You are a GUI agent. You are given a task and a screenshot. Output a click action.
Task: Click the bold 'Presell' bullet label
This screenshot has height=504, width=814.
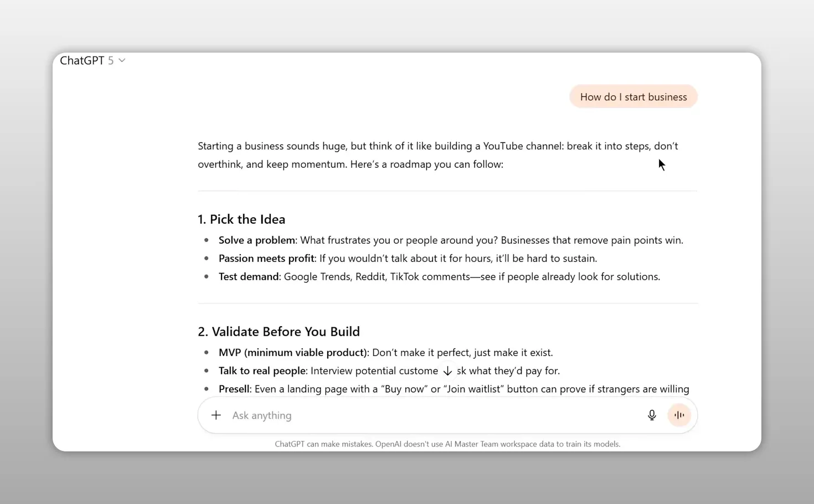235,389
